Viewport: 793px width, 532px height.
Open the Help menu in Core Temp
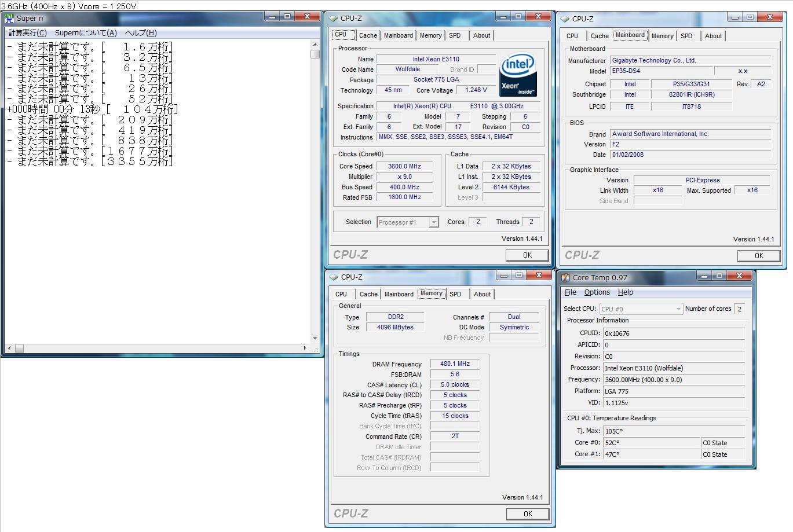pos(626,292)
